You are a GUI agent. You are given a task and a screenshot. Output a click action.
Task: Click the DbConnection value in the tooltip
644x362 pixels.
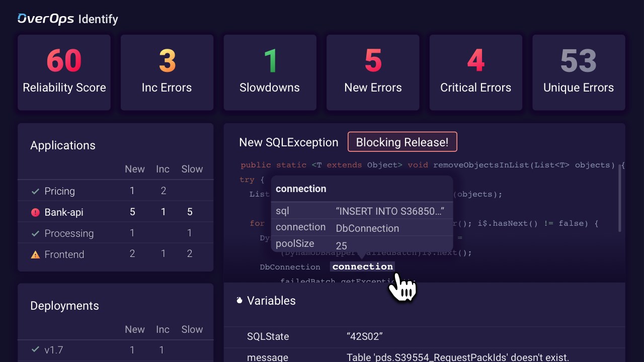click(367, 228)
